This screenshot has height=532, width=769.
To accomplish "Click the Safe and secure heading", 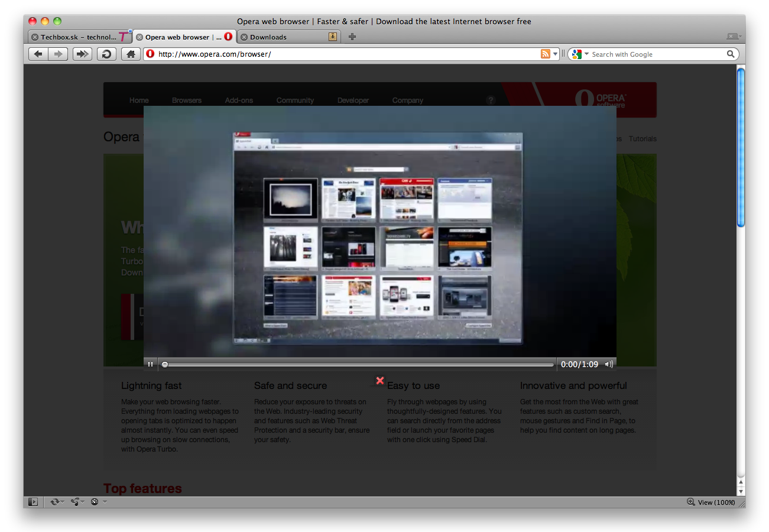I will [x=290, y=385].
